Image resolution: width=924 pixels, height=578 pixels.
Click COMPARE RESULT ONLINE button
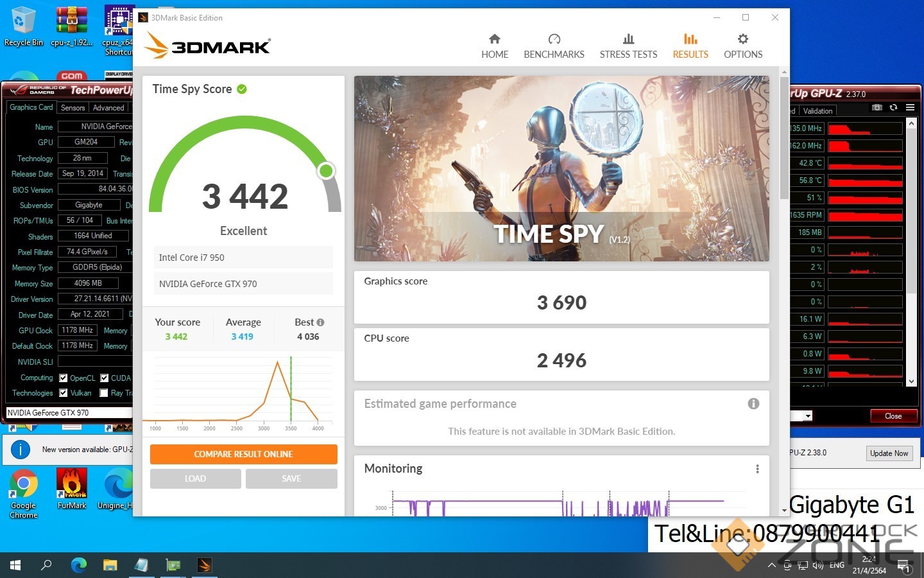[x=243, y=454]
